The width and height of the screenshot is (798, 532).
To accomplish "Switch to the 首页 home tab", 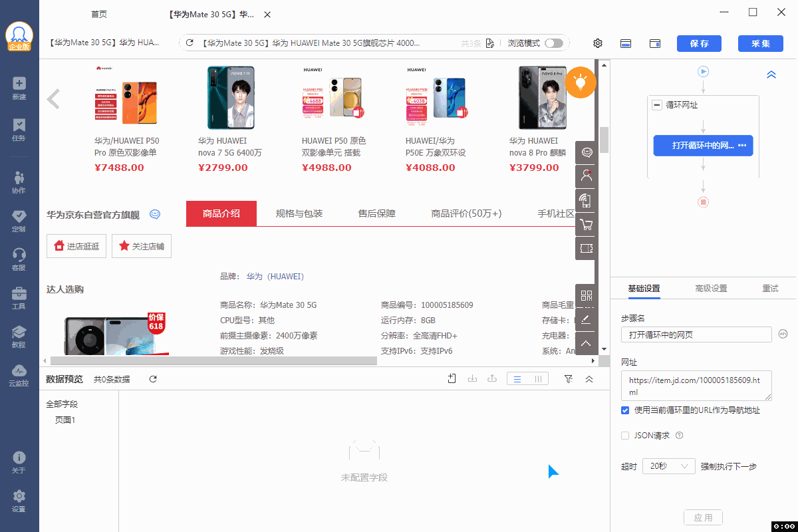I will (98, 15).
